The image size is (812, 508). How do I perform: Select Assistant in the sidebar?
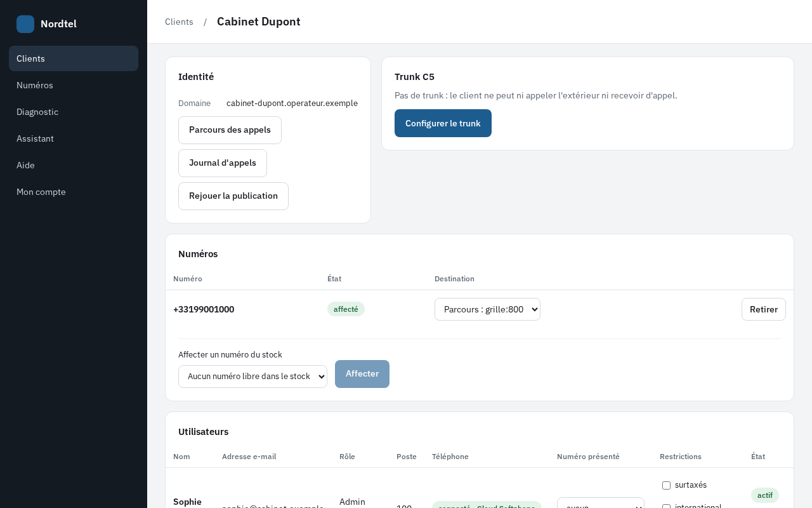coord(74,138)
